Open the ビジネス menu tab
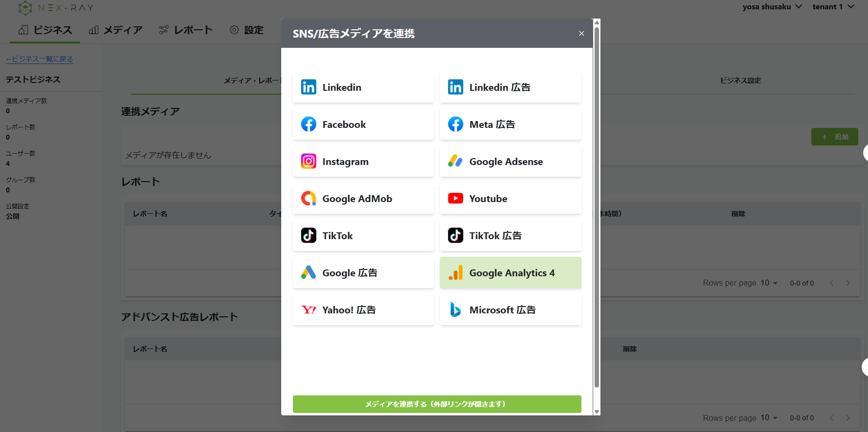This screenshot has width=868, height=432. 45,30
